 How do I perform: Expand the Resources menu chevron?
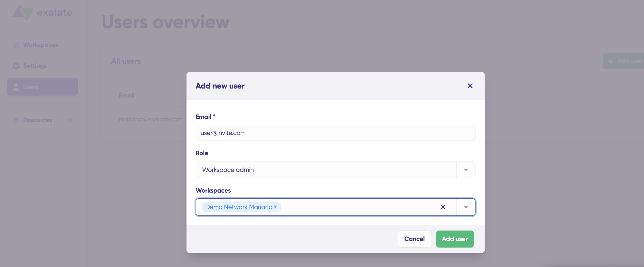click(x=70, y=120)
